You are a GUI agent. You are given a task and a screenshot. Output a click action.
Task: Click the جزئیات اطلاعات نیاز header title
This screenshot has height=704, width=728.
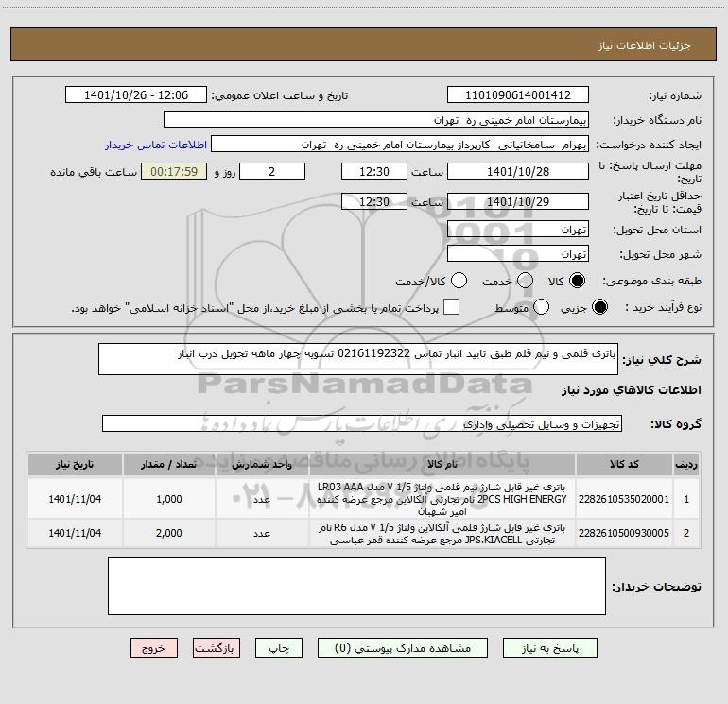click(x=644, y=45)
